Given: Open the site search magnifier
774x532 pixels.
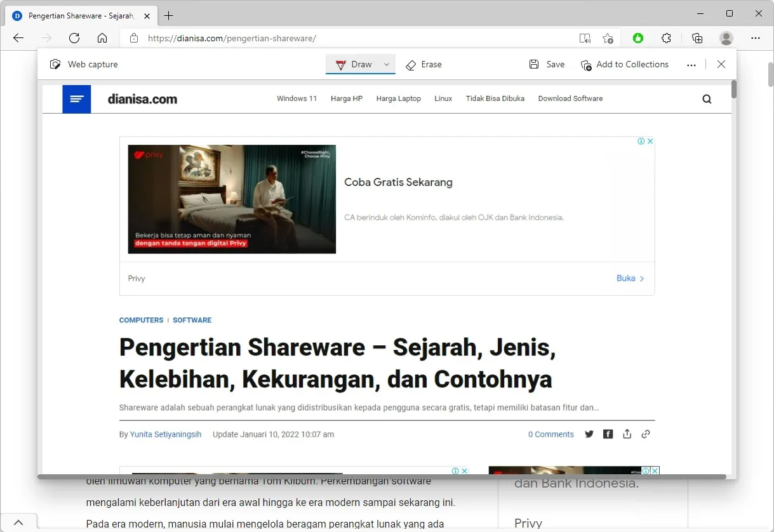Looking at the screenshot, I should (x=707, y=99).
